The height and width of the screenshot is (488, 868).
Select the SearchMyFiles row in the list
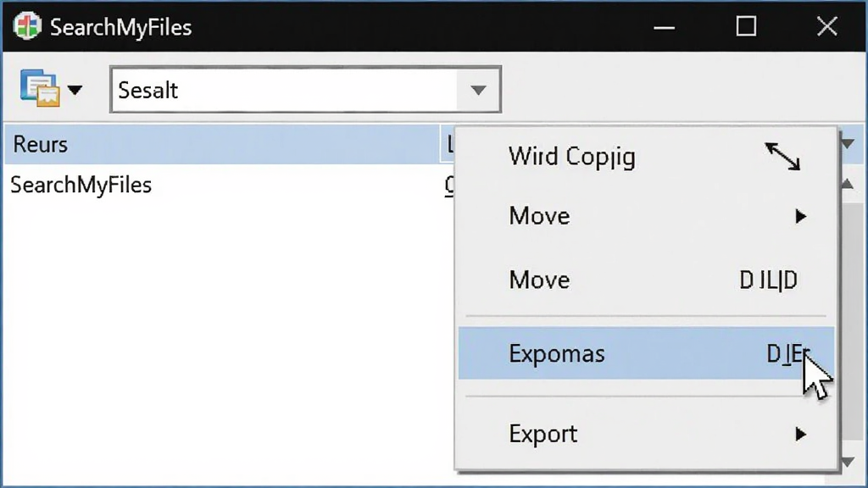coord(81,185)
